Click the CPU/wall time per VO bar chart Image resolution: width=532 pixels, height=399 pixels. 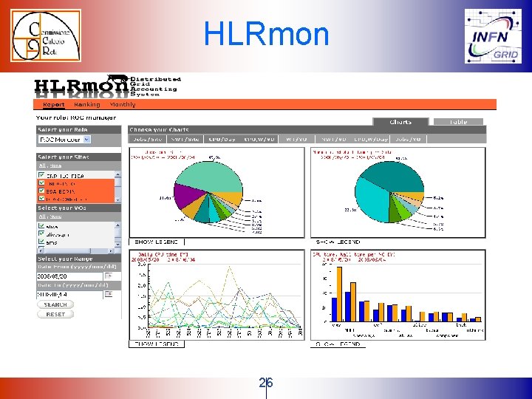[398, 295]
